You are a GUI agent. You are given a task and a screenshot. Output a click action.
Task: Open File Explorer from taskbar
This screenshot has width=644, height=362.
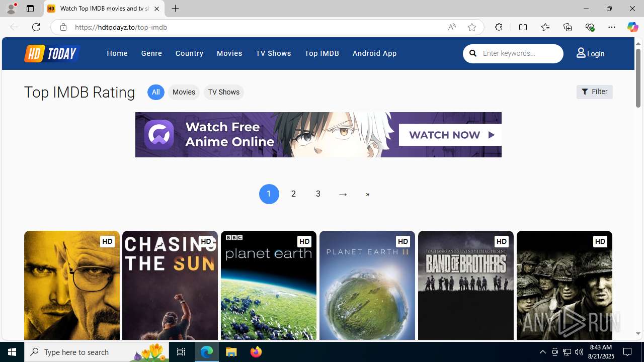pos(231,352)
